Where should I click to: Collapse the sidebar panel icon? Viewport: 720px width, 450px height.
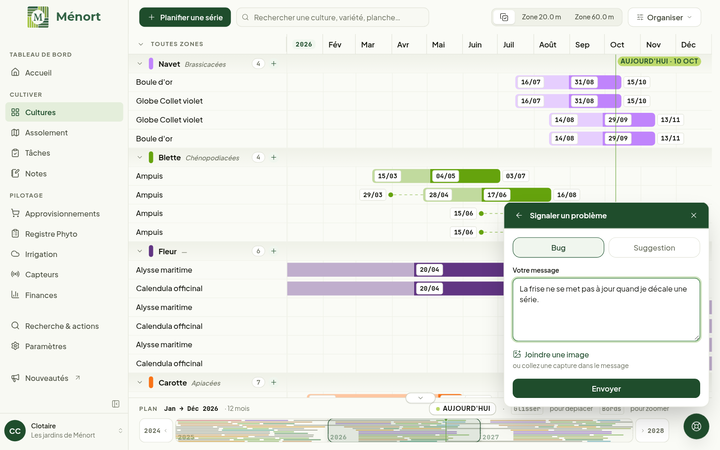click(116, 404)
